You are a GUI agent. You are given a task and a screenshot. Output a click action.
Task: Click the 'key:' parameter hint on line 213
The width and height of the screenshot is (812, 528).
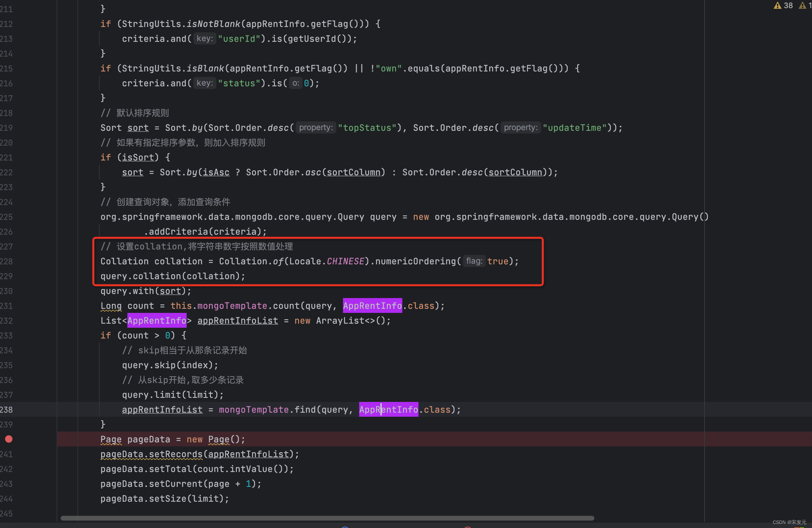pyautogui.click(x=205, y=38)
